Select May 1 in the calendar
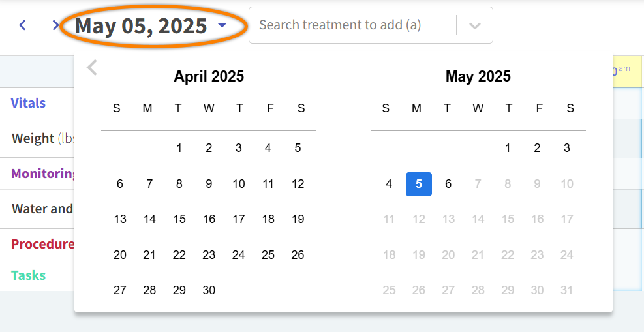Viewport: 644px width, 332px height. point(508,148)
